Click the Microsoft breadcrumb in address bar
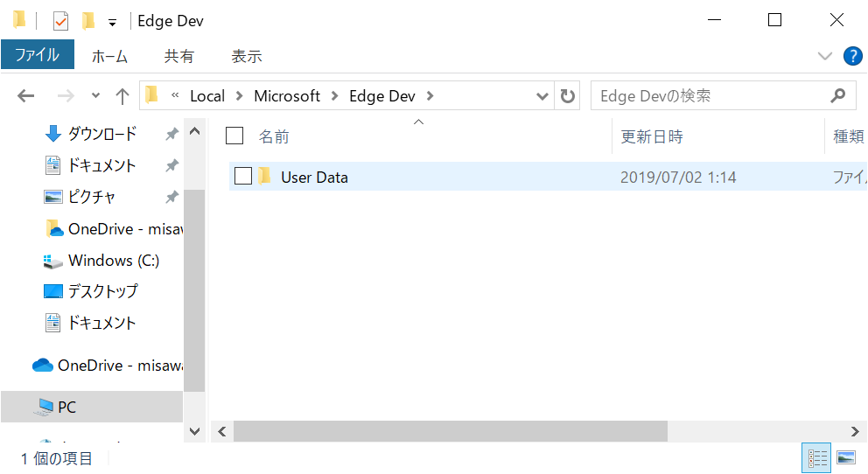This screenshot has height=474, width=868. click(287, 96)
